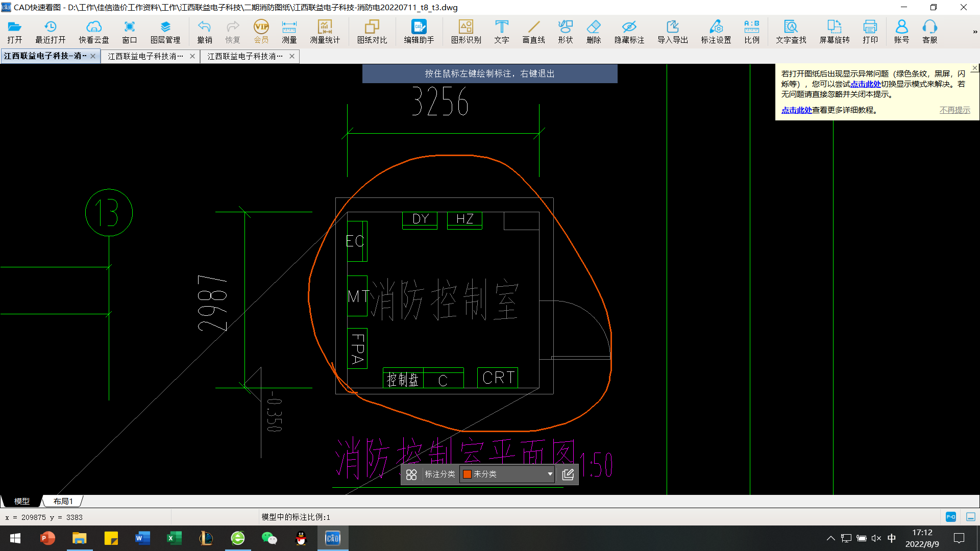
Task: Undo with the 撤销 button
Action: (205, 32)
